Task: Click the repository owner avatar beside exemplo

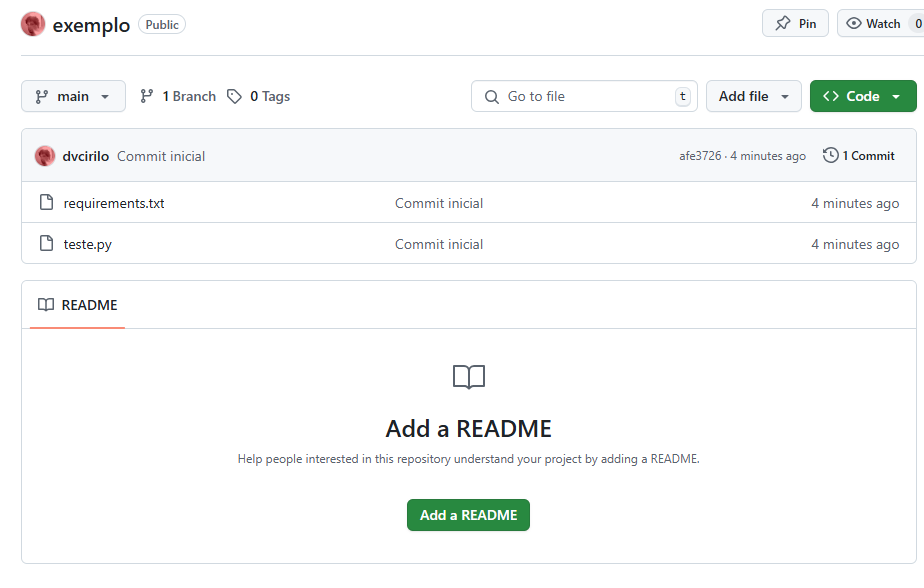Action: (33, 25)
